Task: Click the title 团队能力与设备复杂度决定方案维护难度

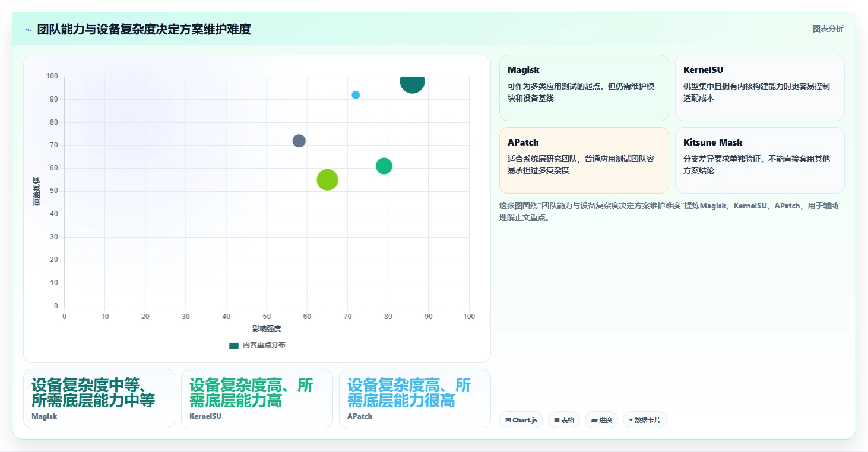Action: (144, 29)
